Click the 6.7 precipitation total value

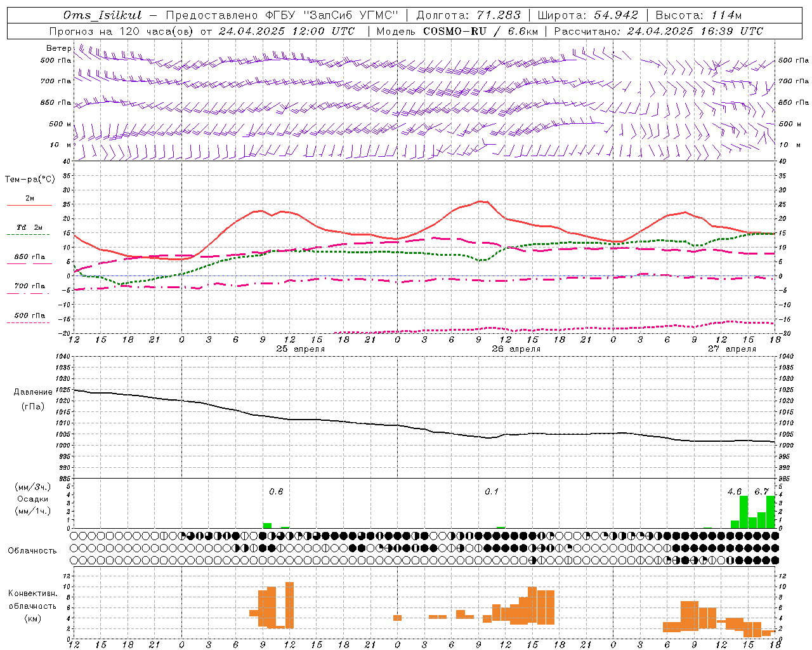coord(762,491)
